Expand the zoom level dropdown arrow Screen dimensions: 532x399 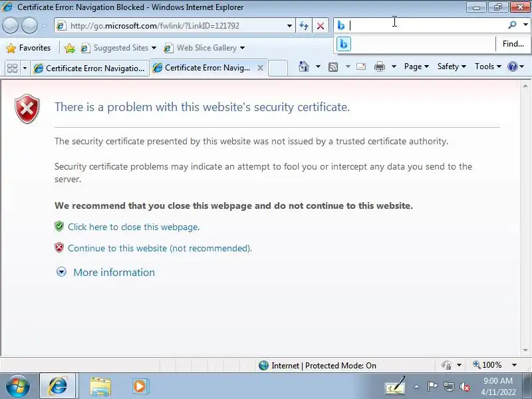(514, 365)
